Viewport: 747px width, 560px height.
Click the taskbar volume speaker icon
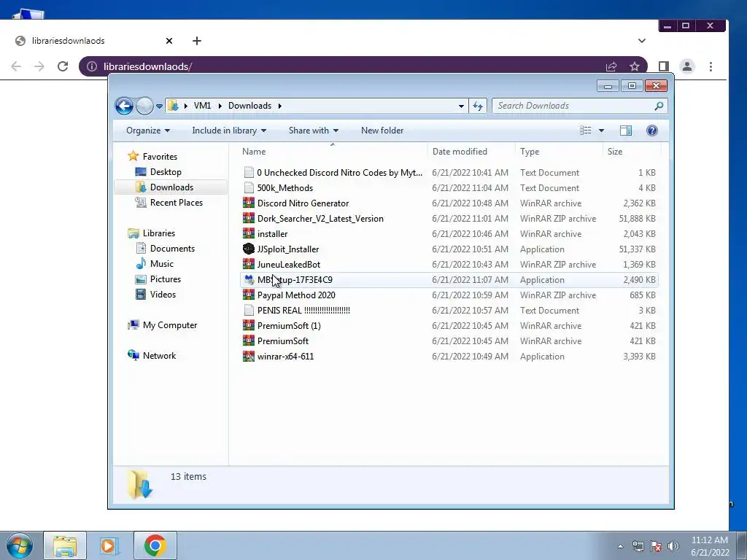[x=673, y=546]
